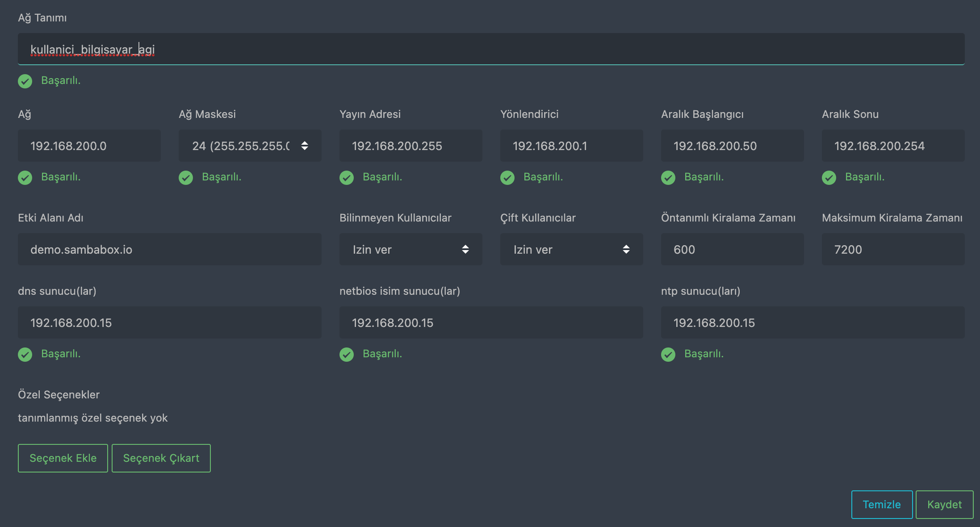
Task: Focus the Ağ Tanımı text field
Action: 491,49
